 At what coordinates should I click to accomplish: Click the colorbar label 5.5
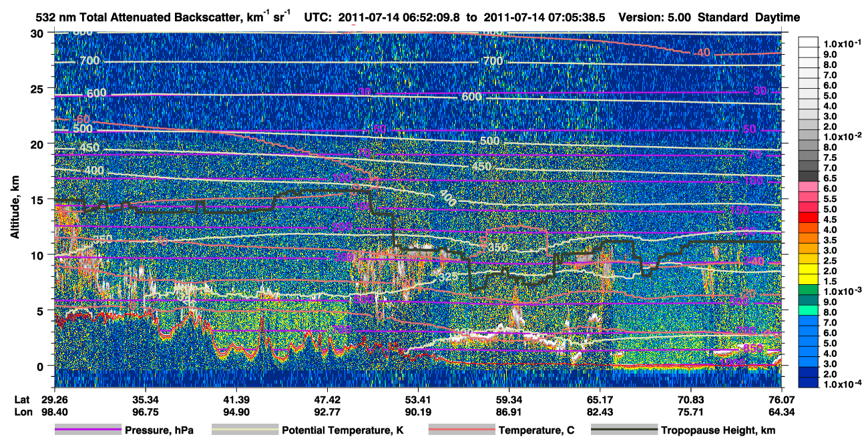tap(829, 199)
